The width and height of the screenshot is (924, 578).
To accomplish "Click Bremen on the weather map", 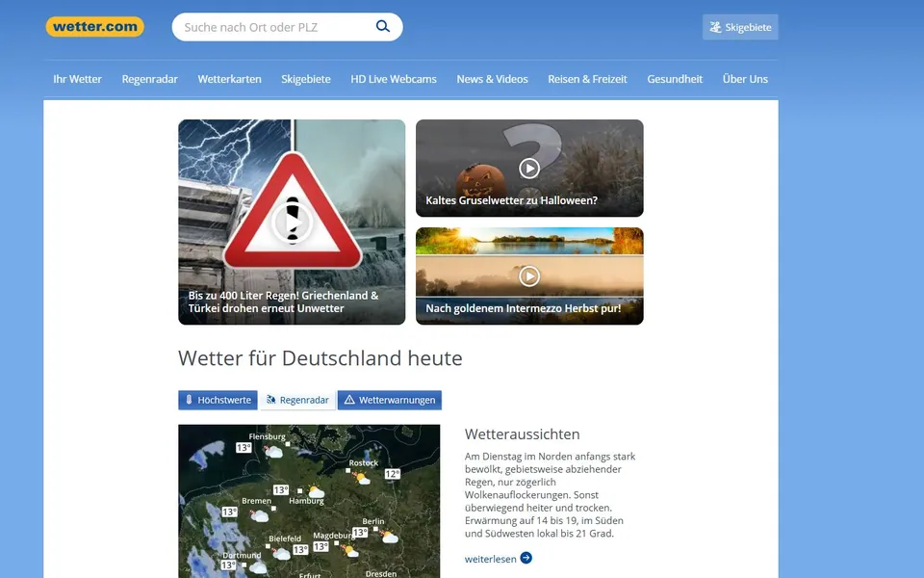I will [x=256, y=501].
